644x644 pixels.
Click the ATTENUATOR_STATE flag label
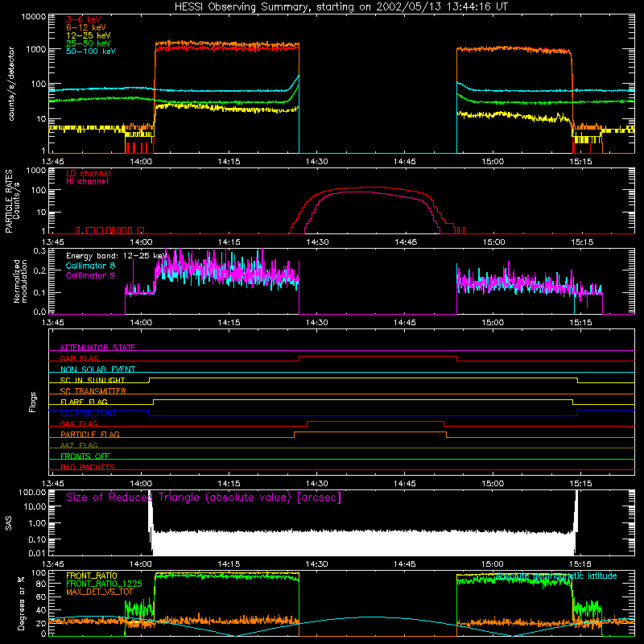click(x=97, y=348)
